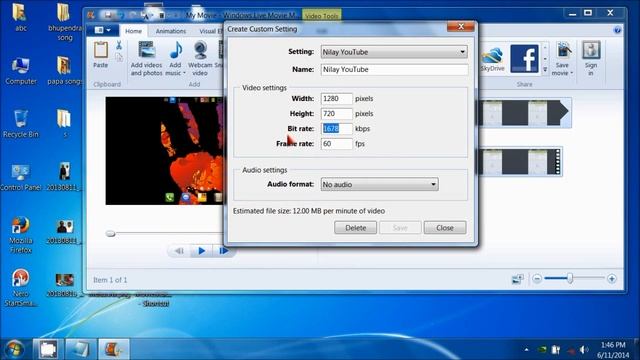Focus the Bit rate field in the dialog
The width and height of the screenshot is (640, 360).
click(336, 129)
